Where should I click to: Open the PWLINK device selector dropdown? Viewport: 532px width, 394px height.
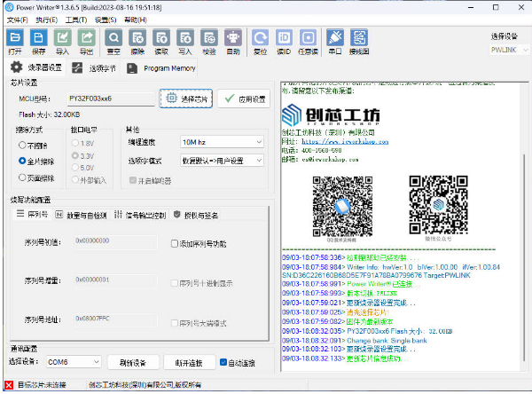509,50
